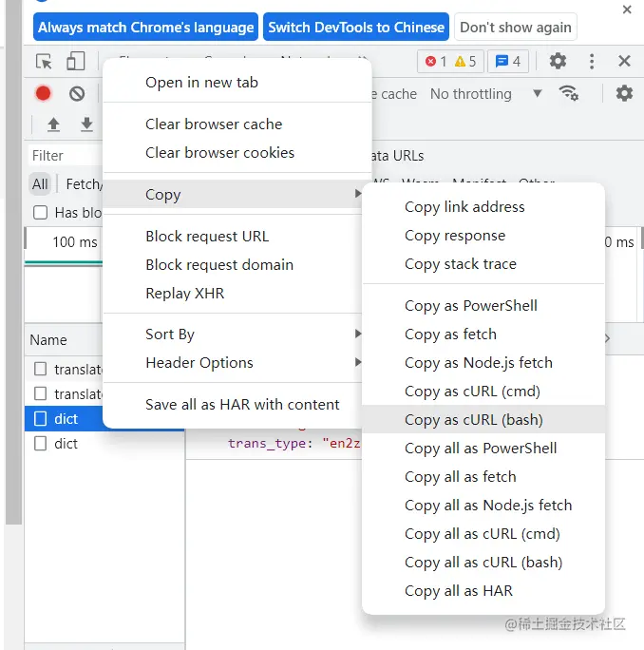Choose Copy all as fetch
The width and height of the screenshot is (644, 650).
pos(483,477)
